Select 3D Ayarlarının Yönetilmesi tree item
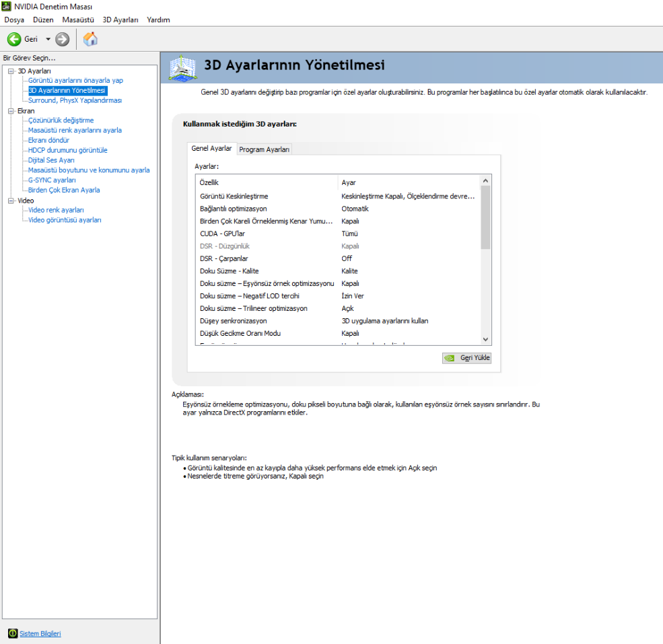 (68, 90)
